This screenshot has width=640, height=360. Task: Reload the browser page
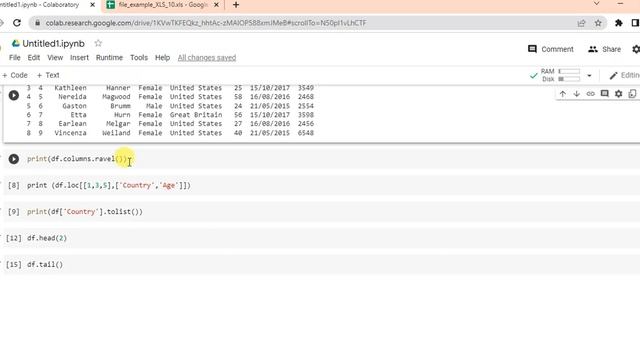tap(17, 23)
